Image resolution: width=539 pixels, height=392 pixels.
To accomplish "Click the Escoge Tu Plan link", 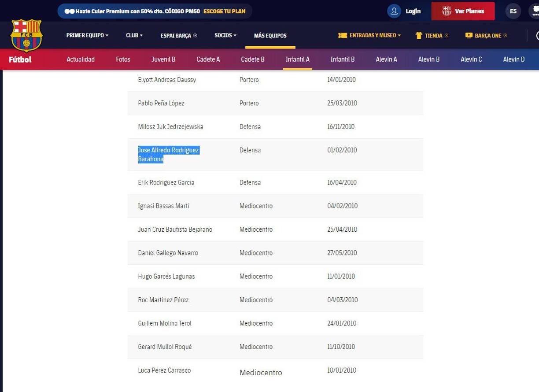I will (x=224, y=11).
